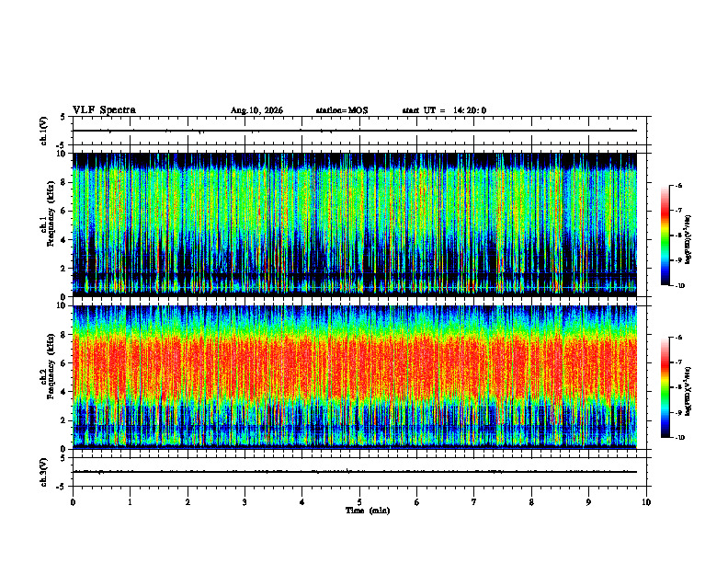This screenshot has width=728, height=563.
Task: Select the "start UT = 14:20:0" label
Action: coord(444,110)
